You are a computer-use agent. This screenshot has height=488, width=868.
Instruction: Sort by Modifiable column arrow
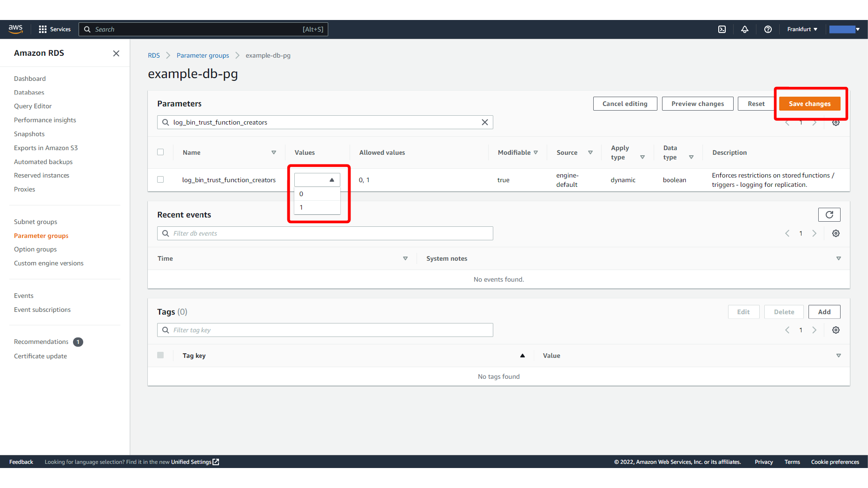[x=536, y=152]
